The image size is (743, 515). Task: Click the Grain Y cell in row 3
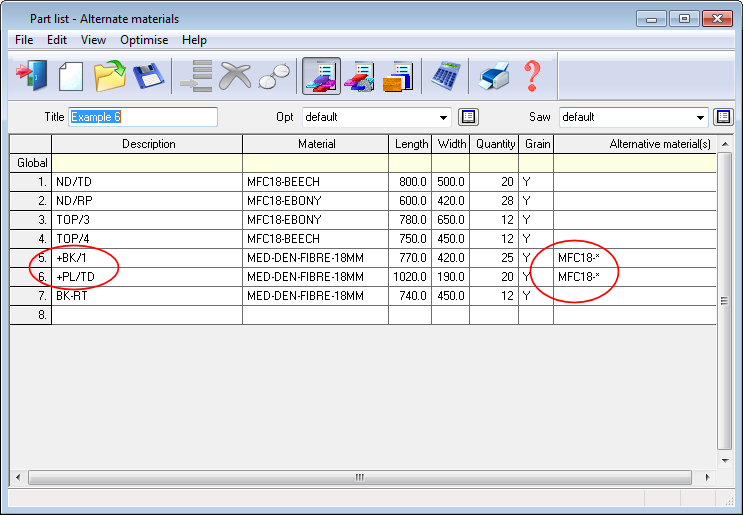(536, 220)
